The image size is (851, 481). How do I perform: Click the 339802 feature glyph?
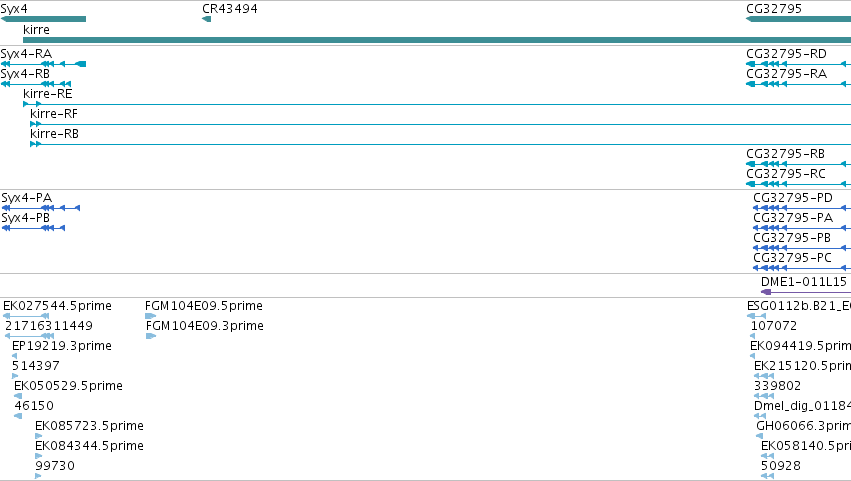(x=764, y=396)
